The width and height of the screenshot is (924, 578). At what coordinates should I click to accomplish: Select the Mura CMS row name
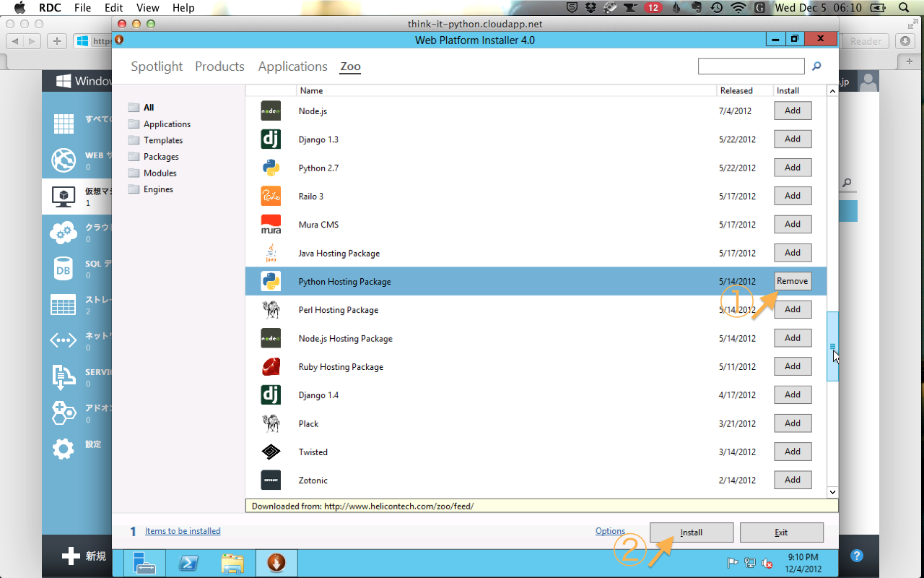(318, 225)
